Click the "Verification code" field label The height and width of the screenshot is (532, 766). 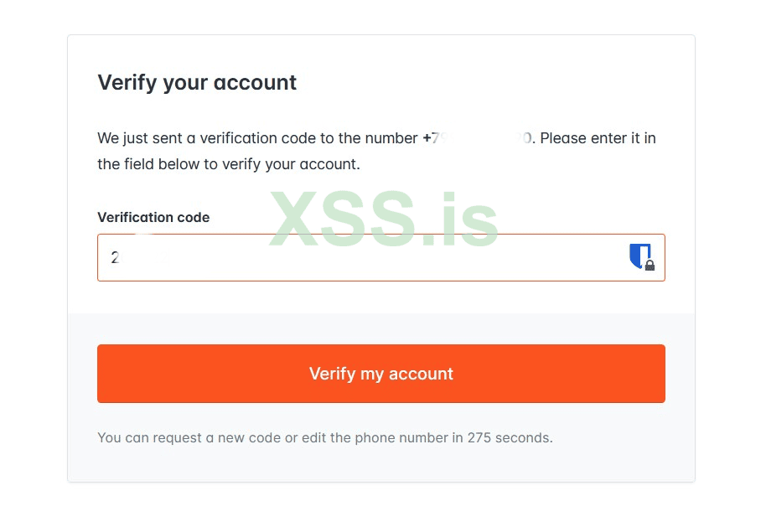[153, 217]
